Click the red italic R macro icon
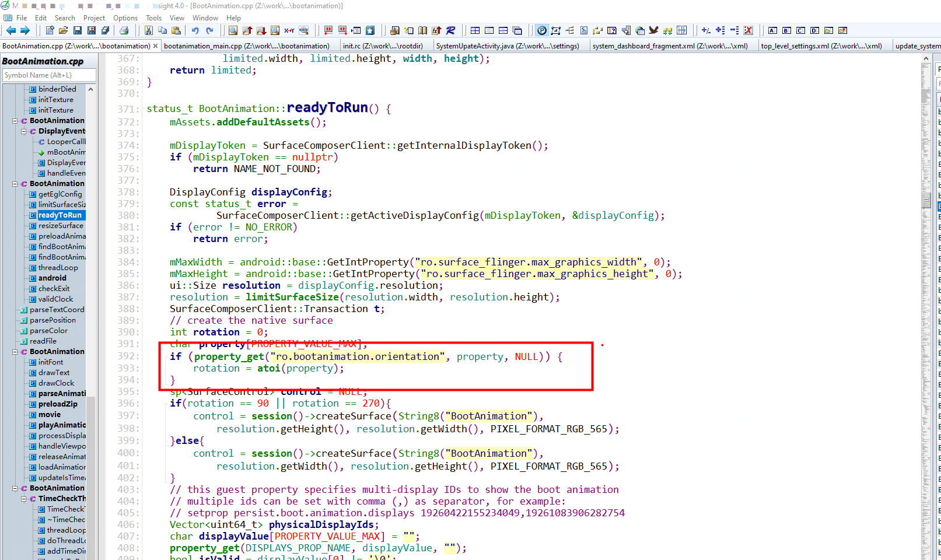The height and width of the screenshot is (560, 941). pyautogui.click(x=451, y=30)
